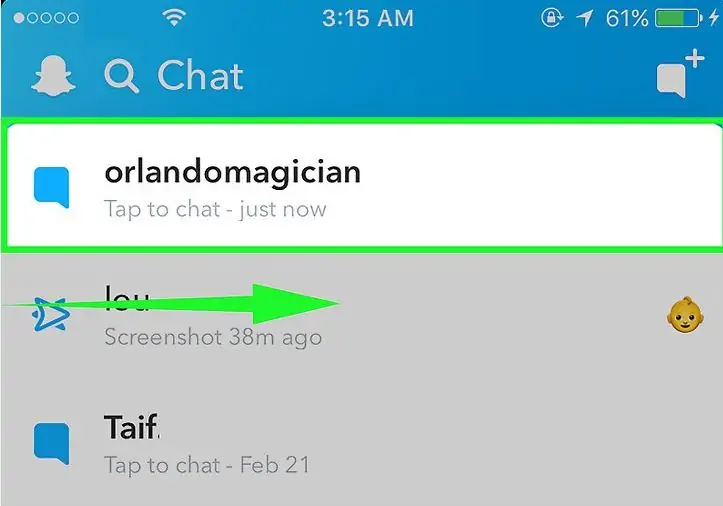Image resolution: width=723 pixels, height=506 pixels.
Task: Open search with the magnifier icon
Action: pos(122,77)
